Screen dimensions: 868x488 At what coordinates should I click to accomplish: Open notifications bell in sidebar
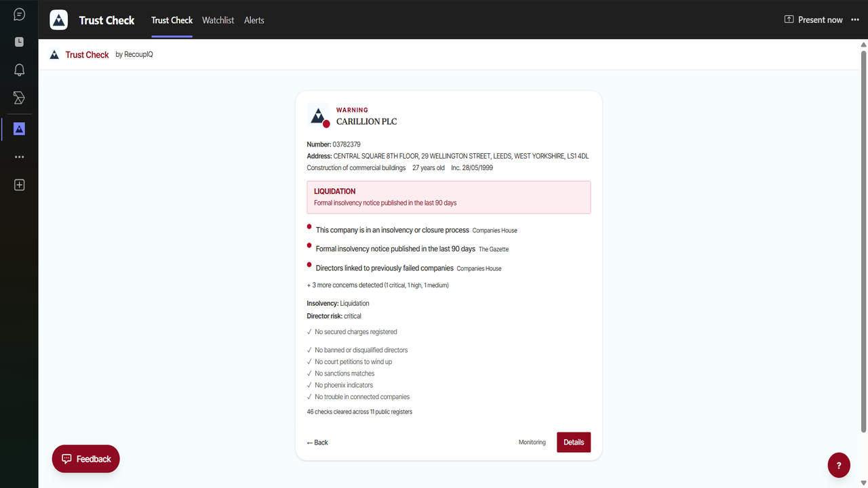19,70
